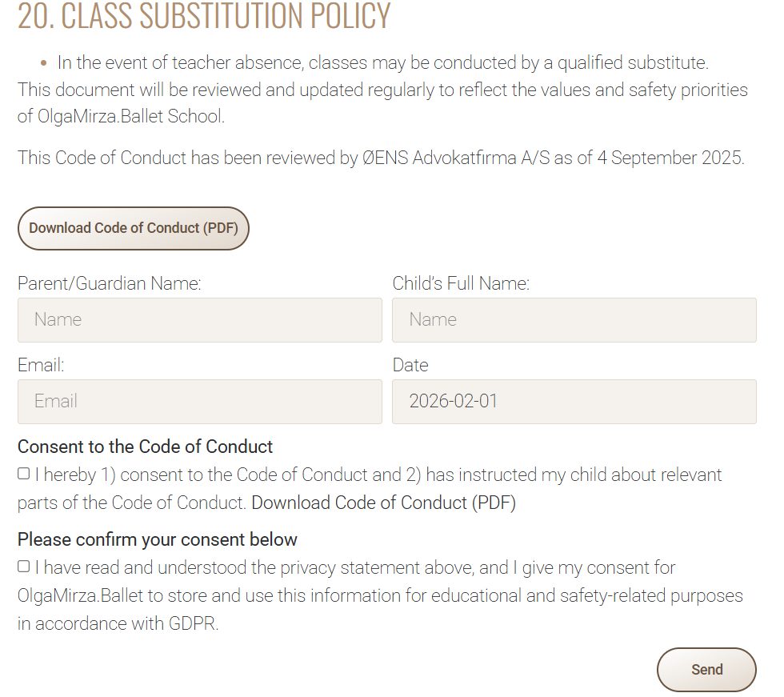The height and width of the screenshot is (697, 784).
Task: Click the 'Please confirm your consent below' heading
Action: click(x=157, y=539)
